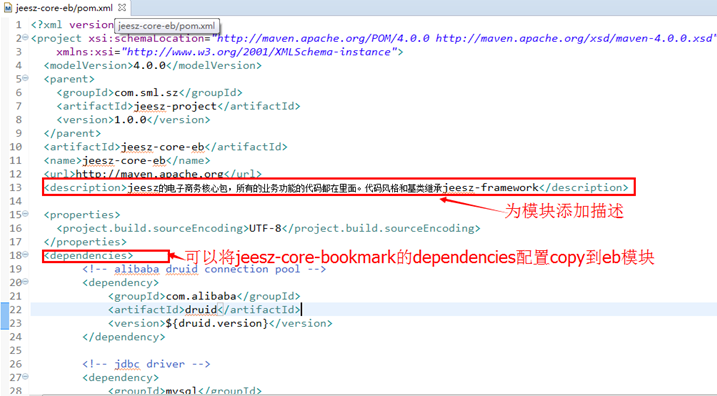The image size is (717, 396).
Task: Click the opening <parent> tag
Action: [x=69, y=79]
